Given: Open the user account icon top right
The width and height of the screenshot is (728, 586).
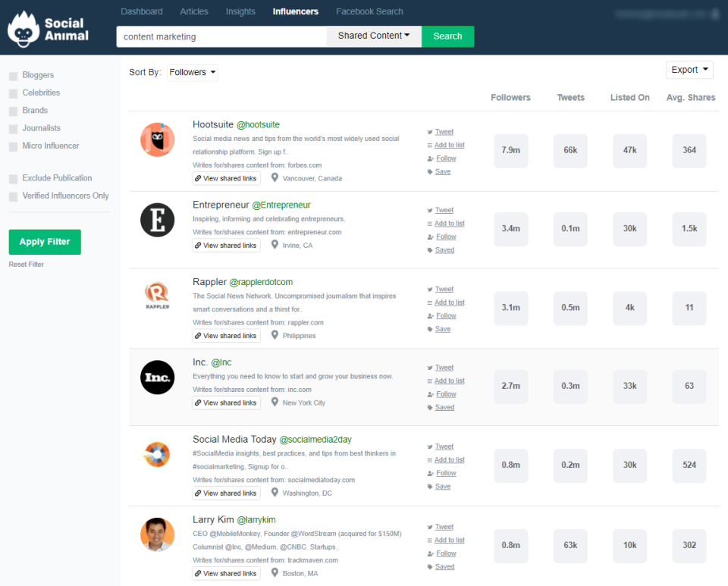Looking at the screenshot, I should [717, 13].
